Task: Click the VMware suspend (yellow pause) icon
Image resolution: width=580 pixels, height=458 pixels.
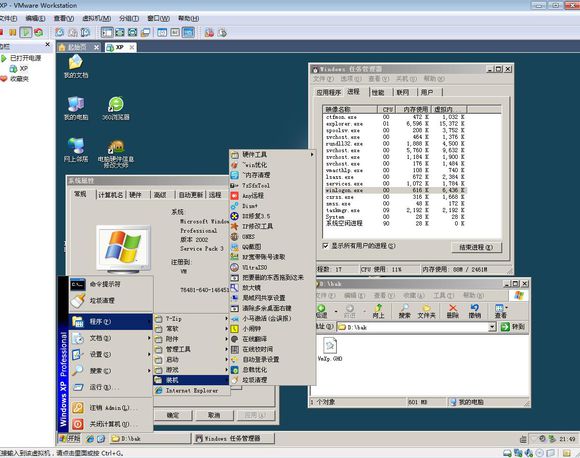Action: pyautogui.click(x=13, y=33)
